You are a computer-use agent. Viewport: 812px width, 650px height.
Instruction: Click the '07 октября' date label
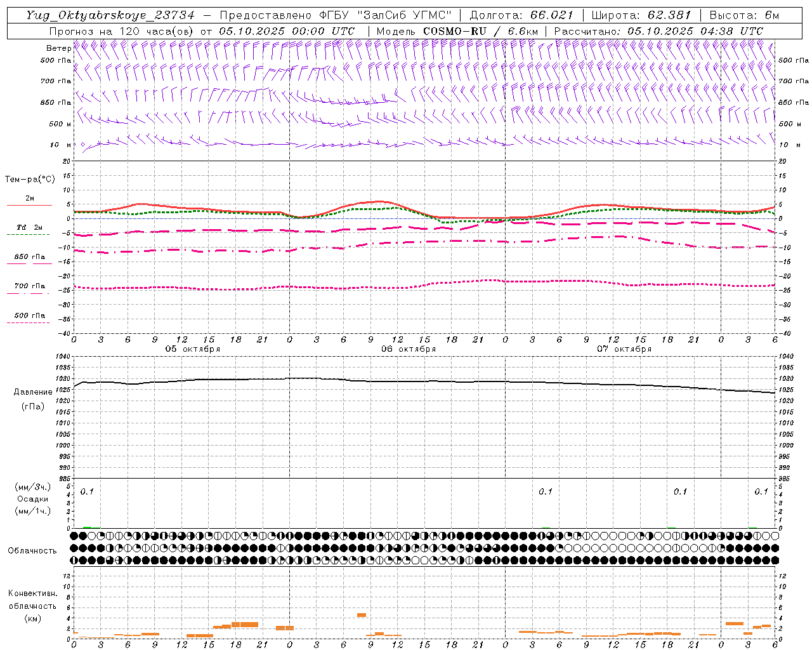pyautogui.click(x=624, y=349)
